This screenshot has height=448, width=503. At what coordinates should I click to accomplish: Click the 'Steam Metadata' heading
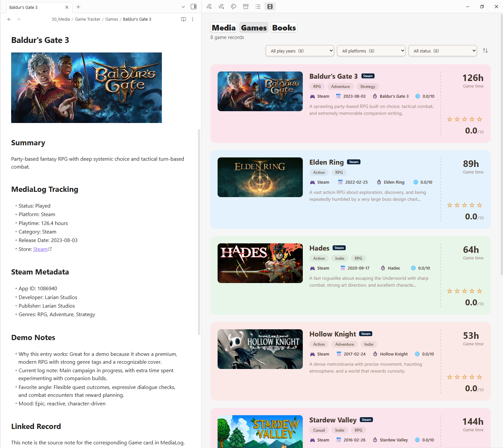coord(40,272)
